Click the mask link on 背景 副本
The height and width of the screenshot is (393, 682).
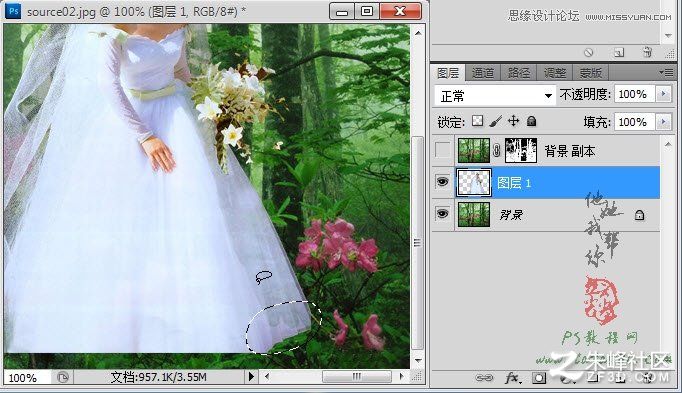coord(496,151)
